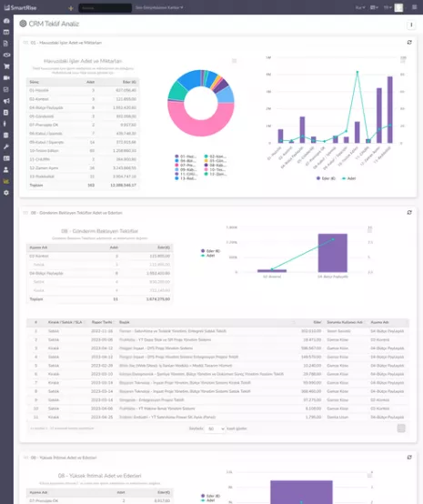Click the yellow plus icon in the top bar
This screenshot has height=504, width=423.
click(x=71, y=8)
